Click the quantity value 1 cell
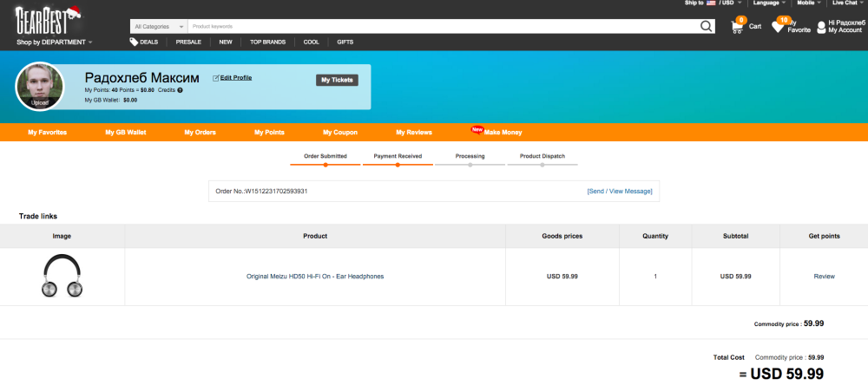Screen dimensions: 868x385 (x=655, y=276)
